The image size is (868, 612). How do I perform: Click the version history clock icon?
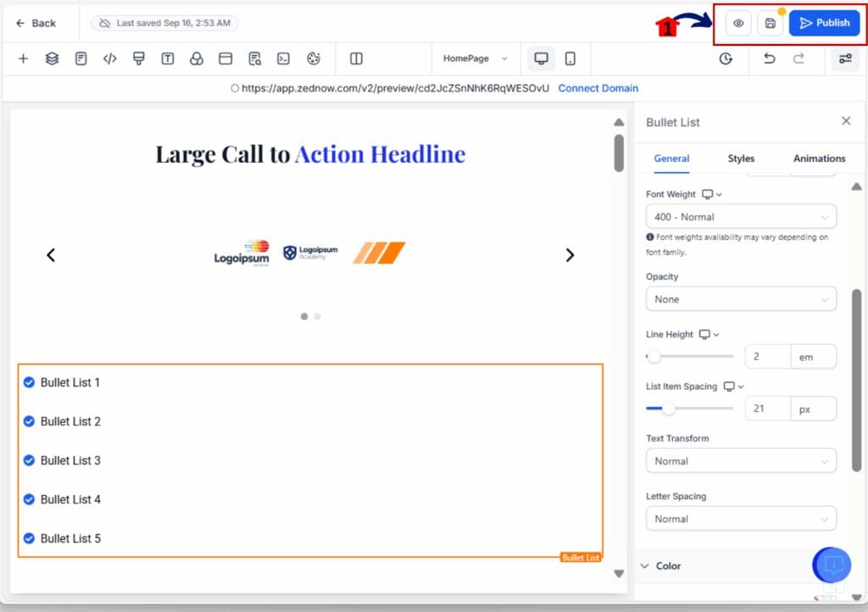click(726, 58)
